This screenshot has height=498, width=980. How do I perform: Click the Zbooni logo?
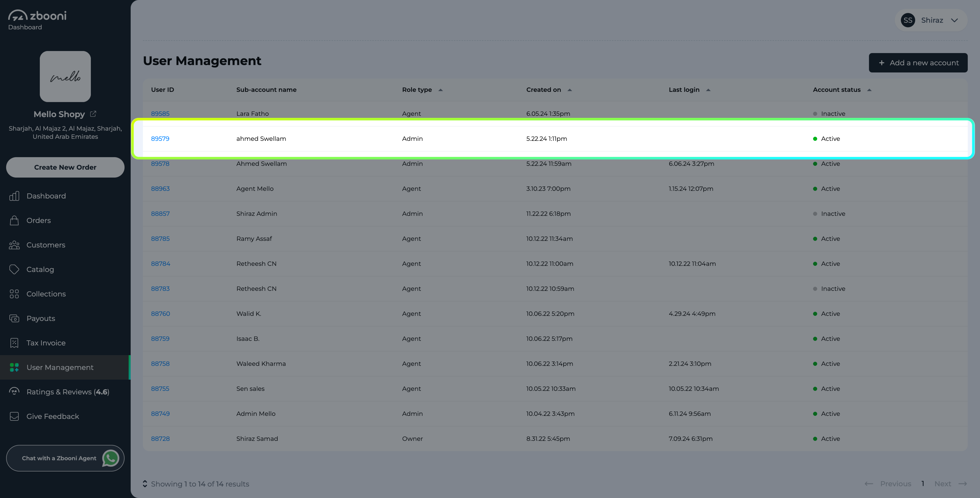(x=37, y=16)
